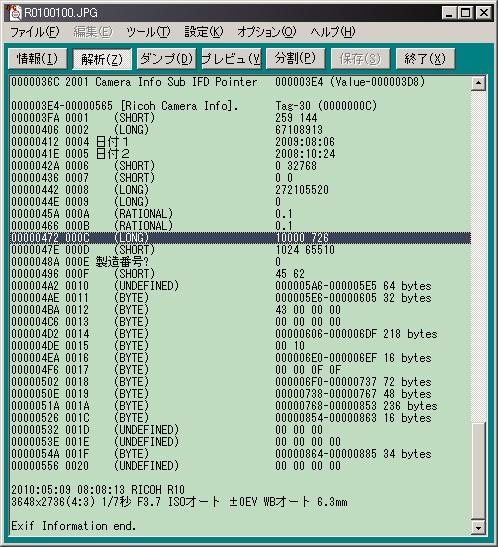
Task: Select the highlighted 000C (LONG) line
Action: (x=241, y=238)
